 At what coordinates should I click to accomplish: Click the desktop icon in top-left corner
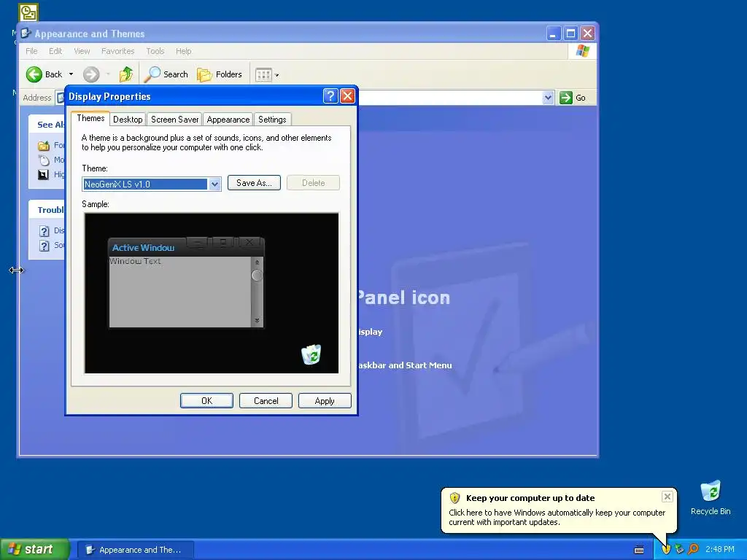(x=28, y=12)
